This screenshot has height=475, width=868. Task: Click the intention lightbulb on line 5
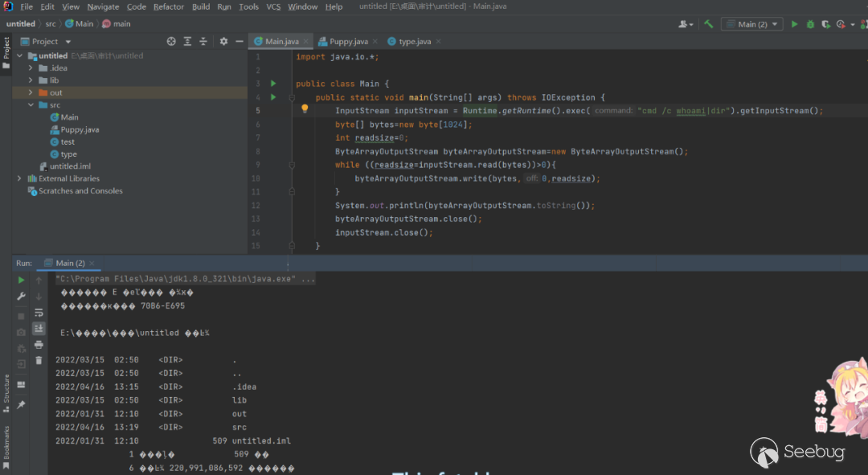(x=305, y=109)
